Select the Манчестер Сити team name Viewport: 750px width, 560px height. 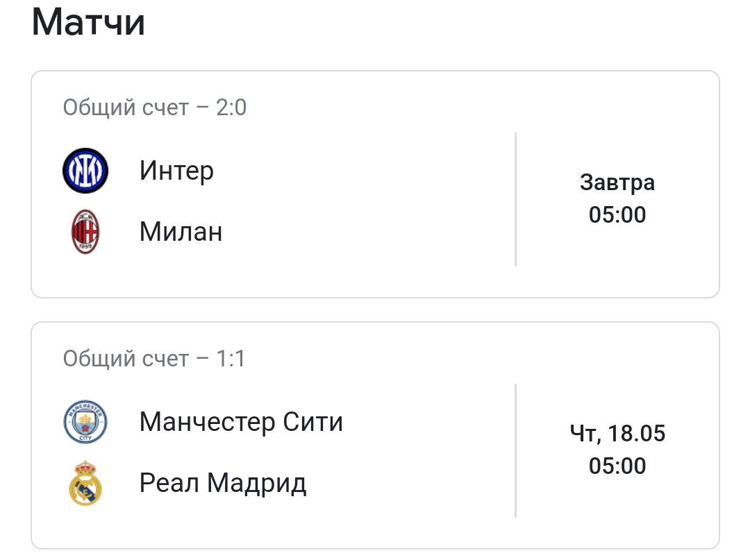point(241,422)
